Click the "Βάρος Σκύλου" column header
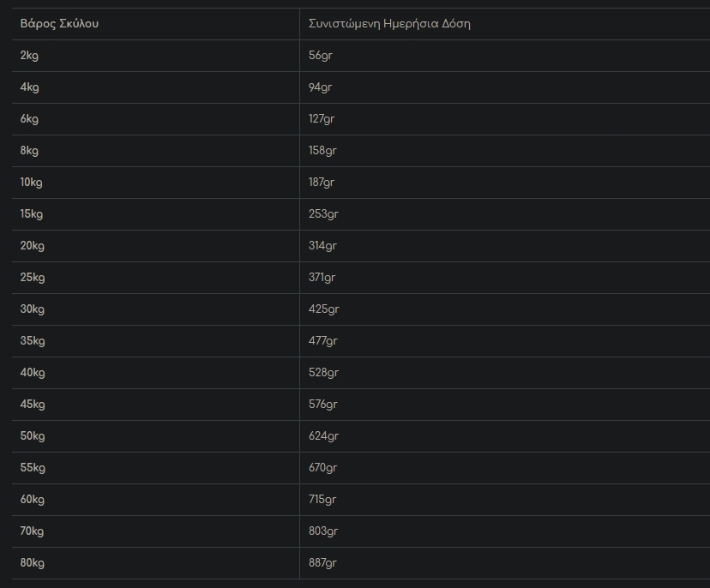 [59, 24]
